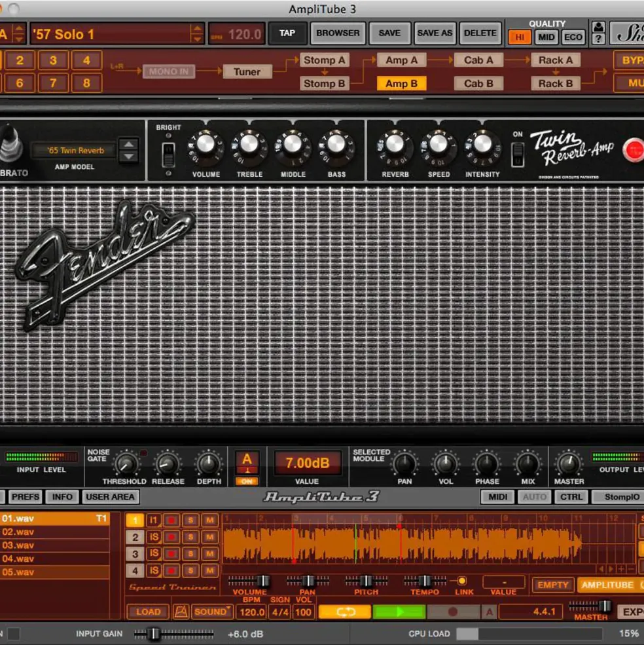Viewport: 644px width, 645px height.
Task: Mute track 1 with M button
Action: click(209, 520)
